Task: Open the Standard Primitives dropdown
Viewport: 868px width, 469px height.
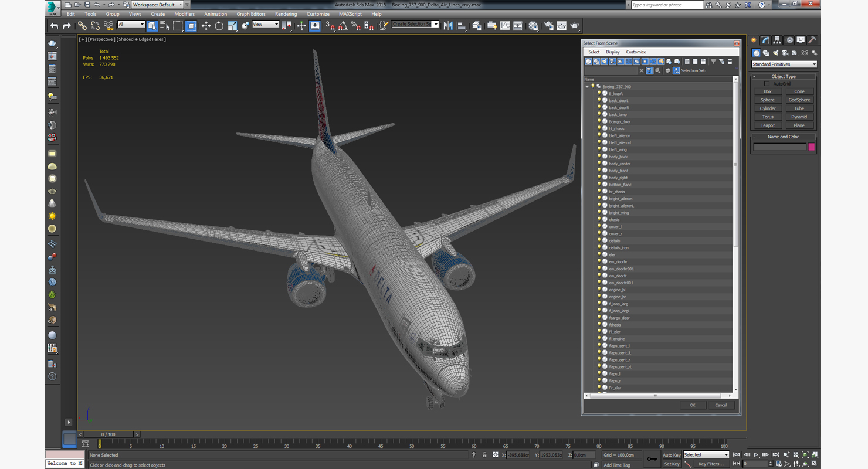Action: click(x=784, y=64)
